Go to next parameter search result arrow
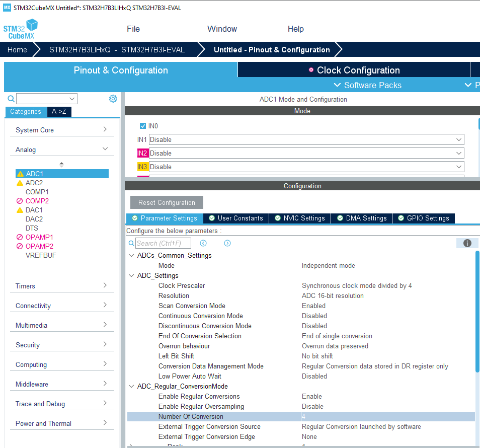The height and width of the screenshot is (448, 480). click(x=227, y=243)
